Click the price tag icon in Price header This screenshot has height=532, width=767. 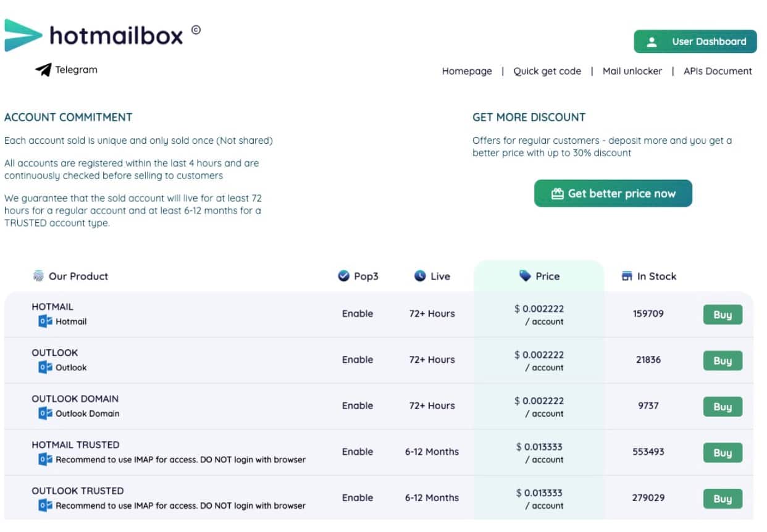point(525,276)
